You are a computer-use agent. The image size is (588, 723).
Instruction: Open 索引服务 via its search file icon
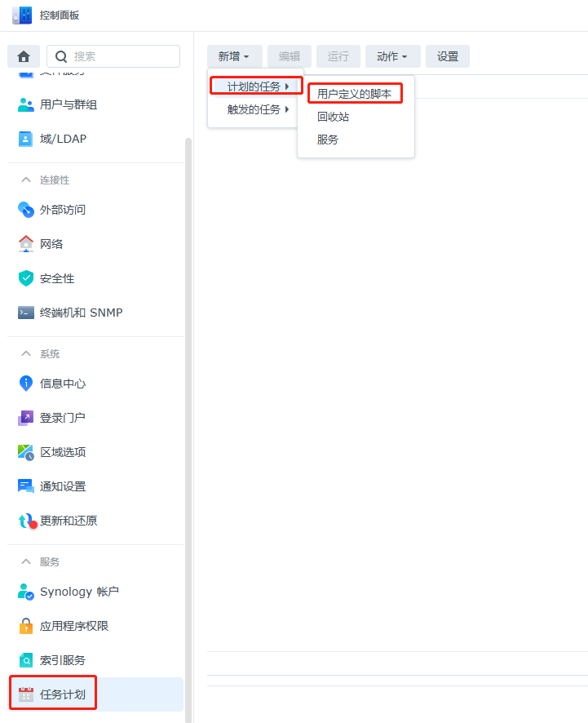tap(26, 660)
